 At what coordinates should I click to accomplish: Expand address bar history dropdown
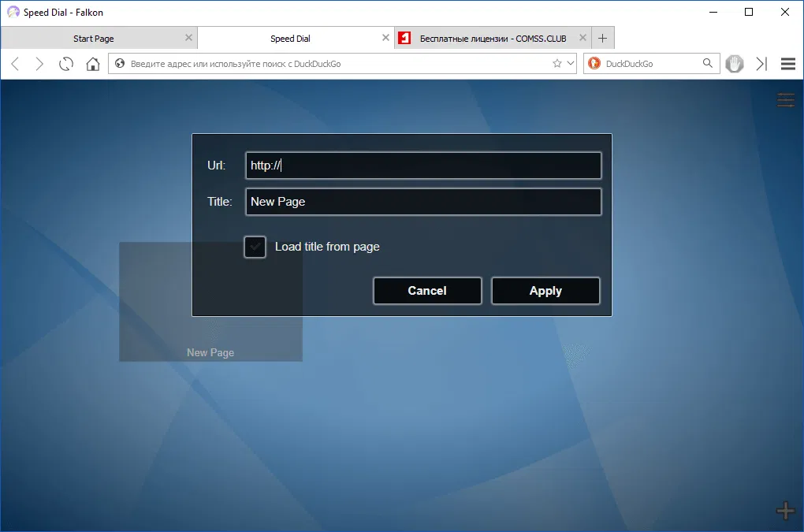[570, 64]
